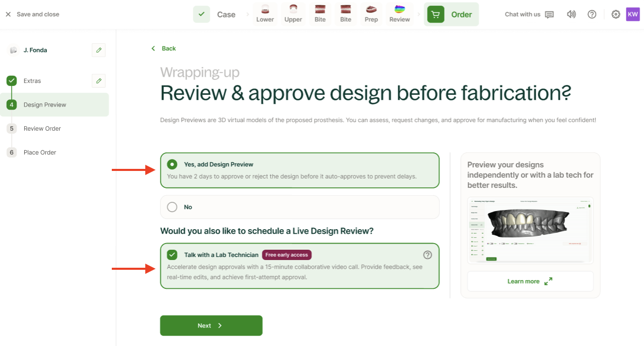Click the edit pencil next to Extras
This screenshot has height=346, width=644.
click(99, 81)
